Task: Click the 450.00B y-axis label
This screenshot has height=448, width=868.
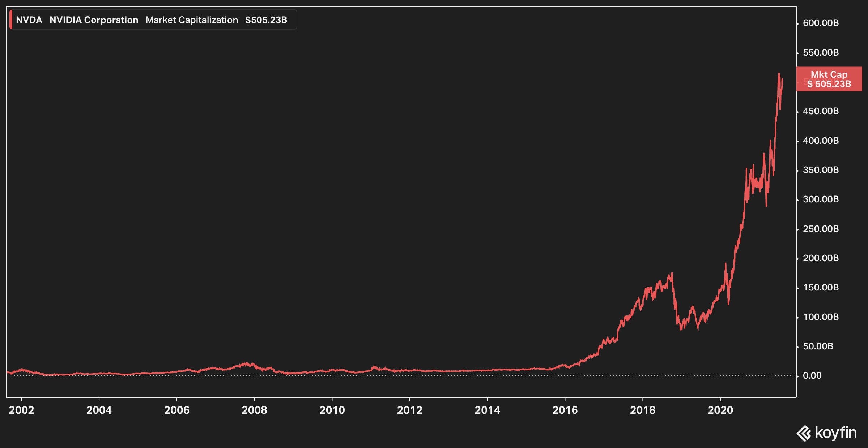Action: (821, 111)
